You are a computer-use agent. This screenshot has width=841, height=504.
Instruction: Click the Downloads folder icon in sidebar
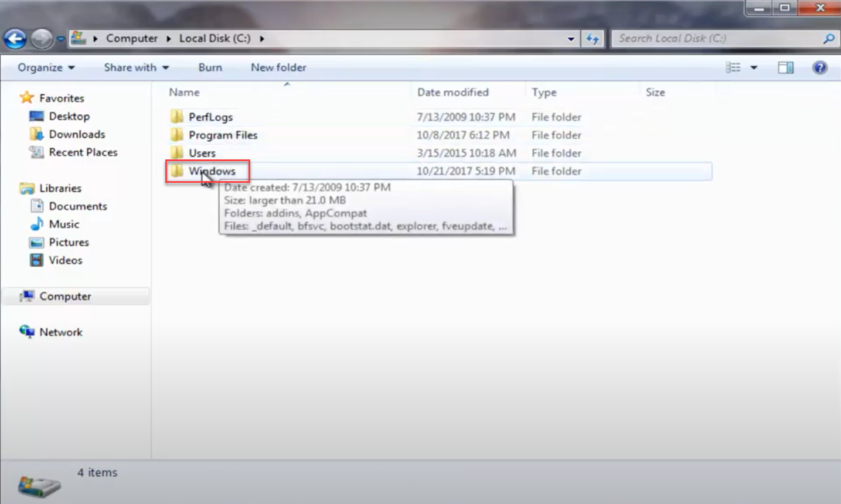pyautogui.click(x=36, y=134)
